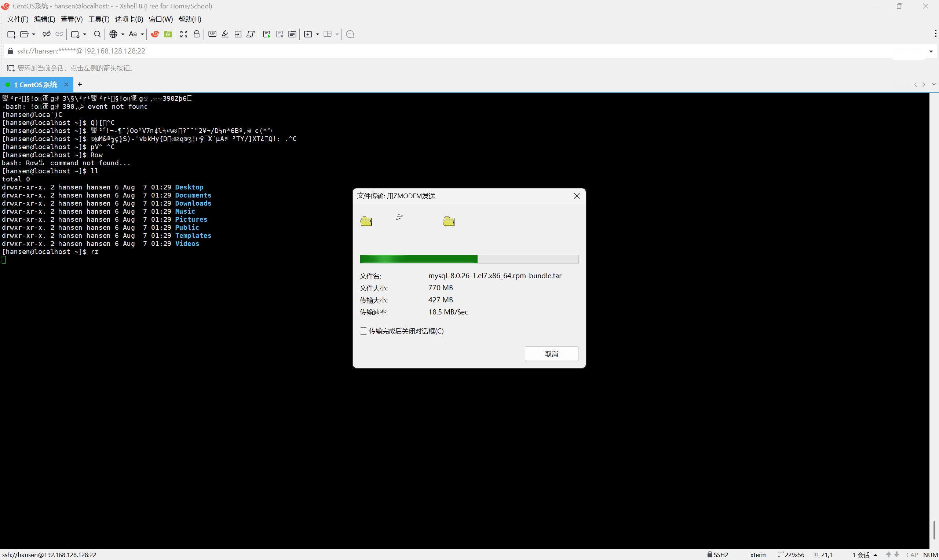939x560 pixels.
Task: Open the 工具(T) menu
Action: tap(99, 19)
